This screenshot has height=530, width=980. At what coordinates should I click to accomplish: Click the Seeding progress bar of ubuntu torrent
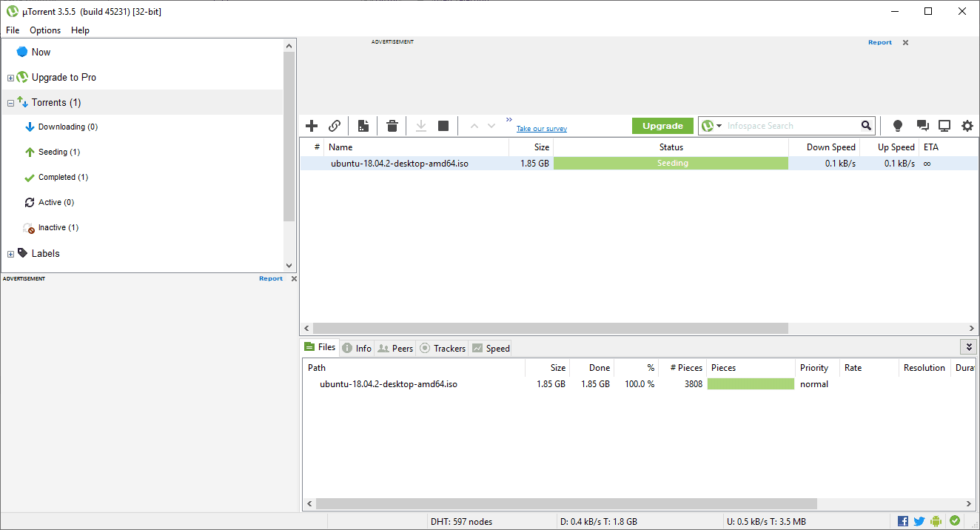click(x=671, y=163)
